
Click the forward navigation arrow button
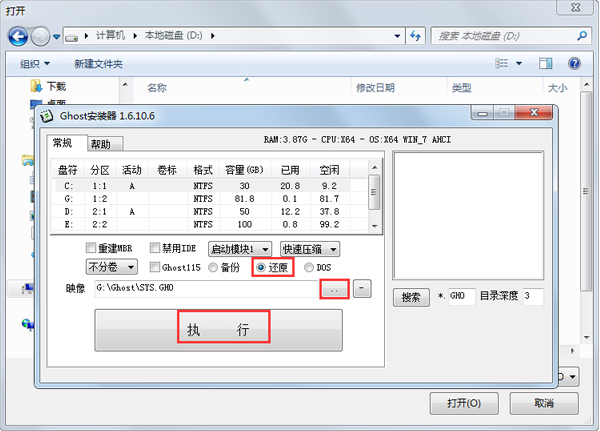tap(42, 38)
